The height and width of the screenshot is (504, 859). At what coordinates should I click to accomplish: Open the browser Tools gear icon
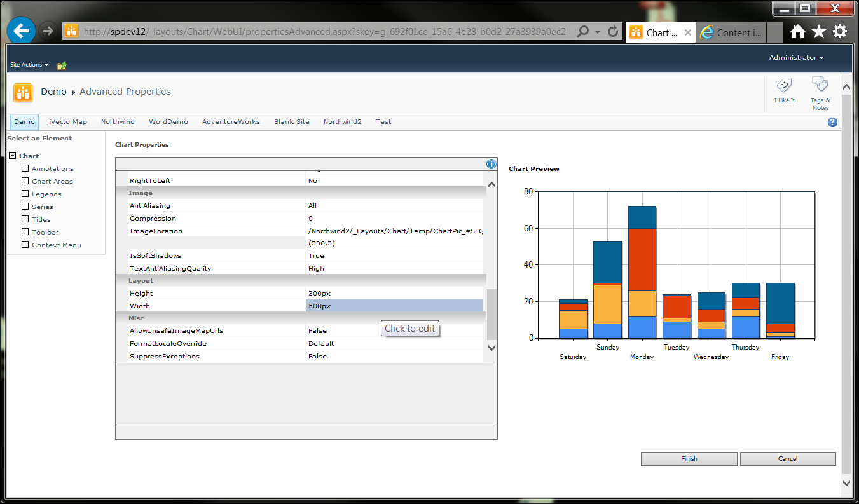tap(840, 32)
